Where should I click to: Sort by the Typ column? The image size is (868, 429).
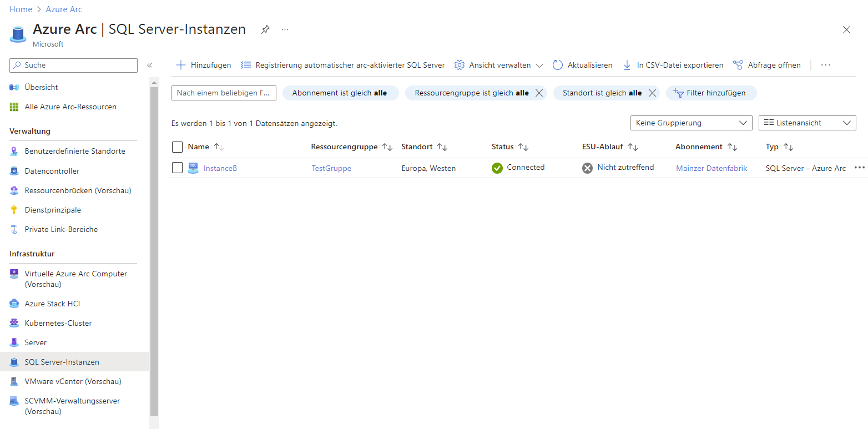[779, 147]
